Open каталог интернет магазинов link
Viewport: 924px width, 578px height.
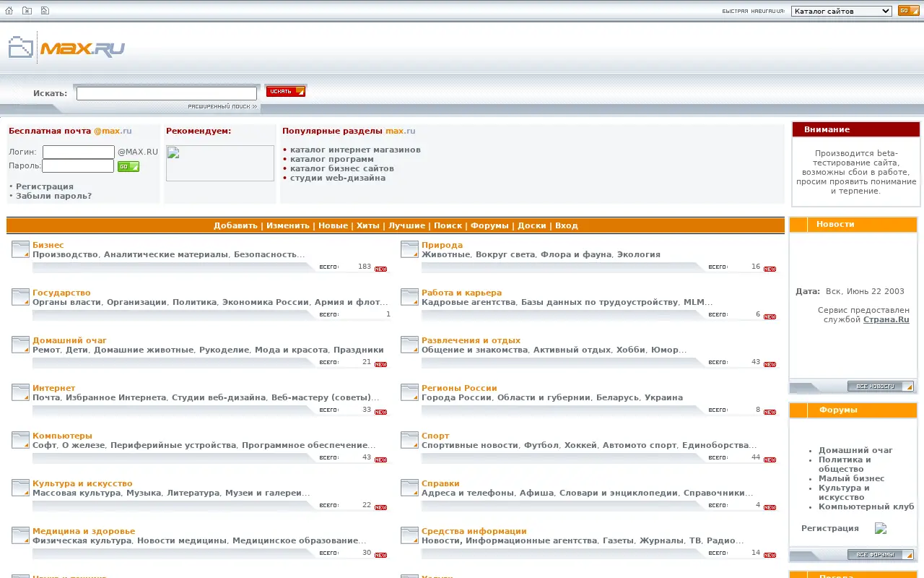355,150
